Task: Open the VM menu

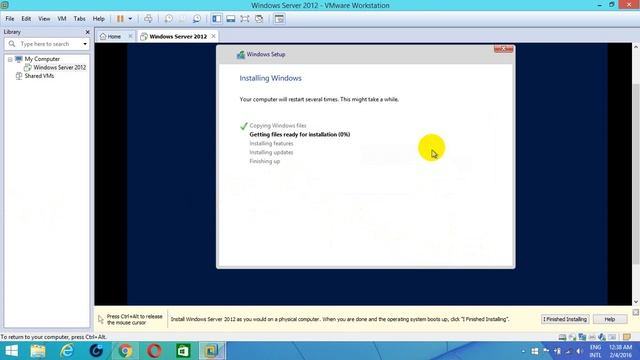Action: (x=62, y=19)
